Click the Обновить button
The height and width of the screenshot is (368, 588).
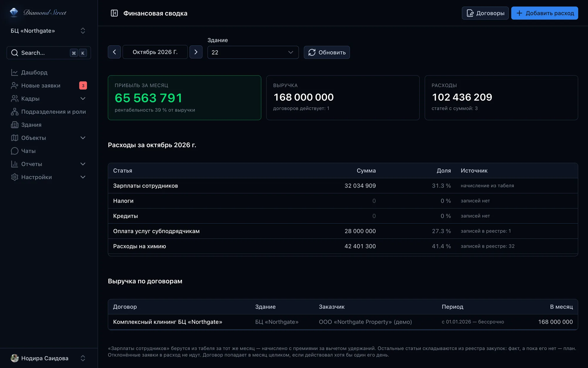tap(327, 52)
